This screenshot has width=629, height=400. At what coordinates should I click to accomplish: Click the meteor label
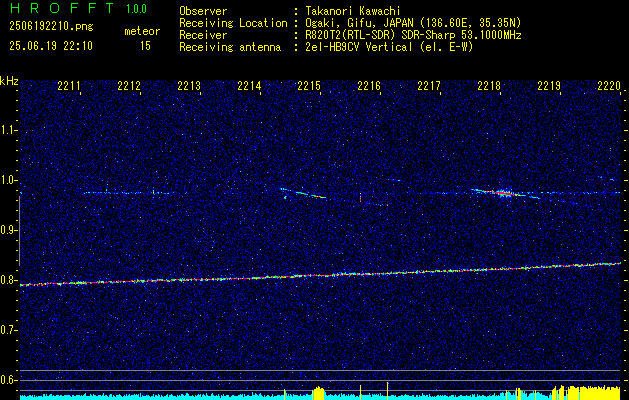tap(142, 31)
